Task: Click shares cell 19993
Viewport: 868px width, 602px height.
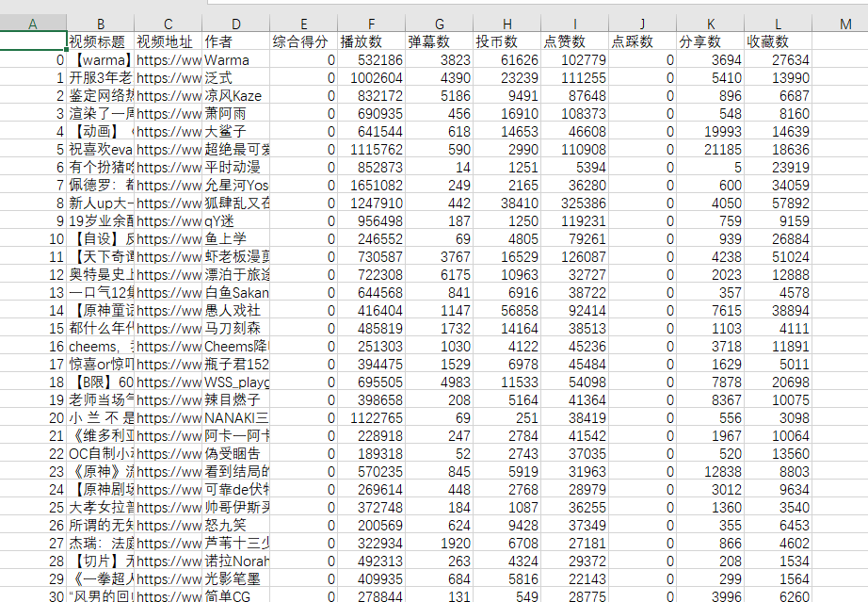Action: coord(710,131)
